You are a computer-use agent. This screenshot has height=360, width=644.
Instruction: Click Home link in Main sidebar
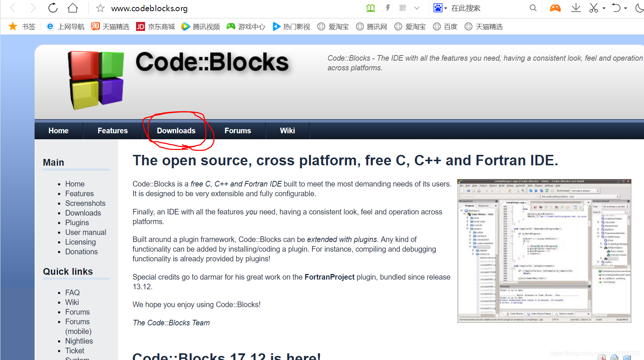point(75,184)
